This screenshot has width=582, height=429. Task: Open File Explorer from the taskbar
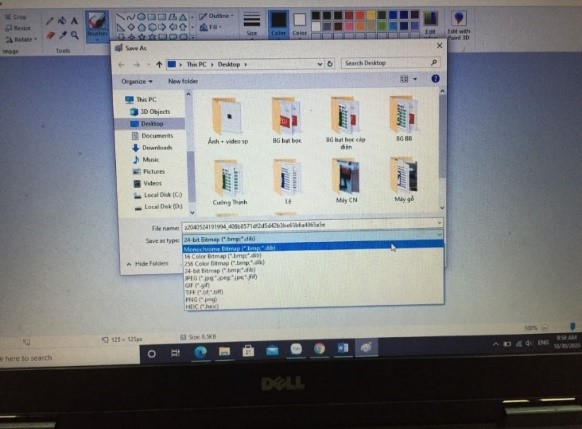pos(224,351)
